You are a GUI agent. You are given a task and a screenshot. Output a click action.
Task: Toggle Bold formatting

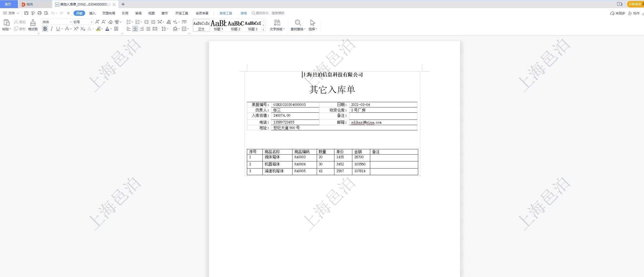(45, 29)
